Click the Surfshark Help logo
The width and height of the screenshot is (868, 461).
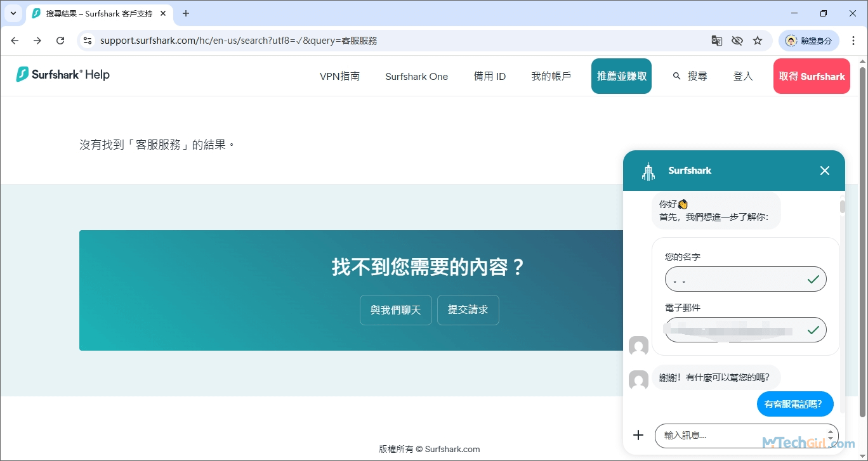[x=63, y=75]
